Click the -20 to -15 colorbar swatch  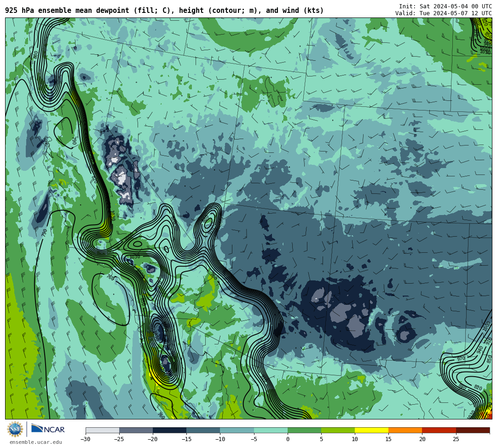(169, 430)
